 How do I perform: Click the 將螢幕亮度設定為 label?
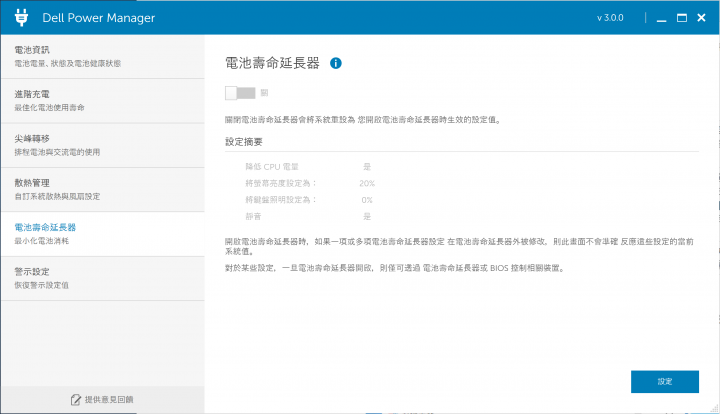pos(281,183)
